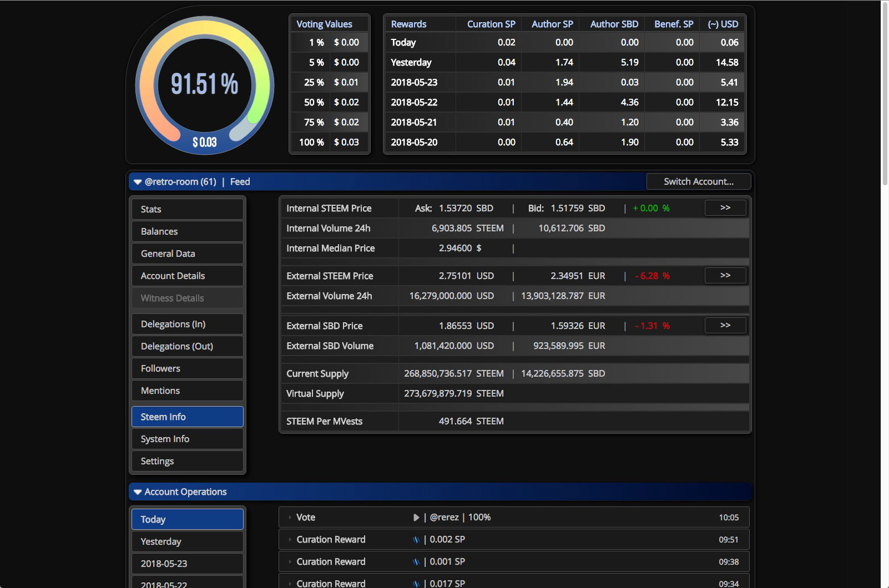Click the >> button for External SBD Price
The width and height of the screenshot is (889, 588).
tap(725, 326)
